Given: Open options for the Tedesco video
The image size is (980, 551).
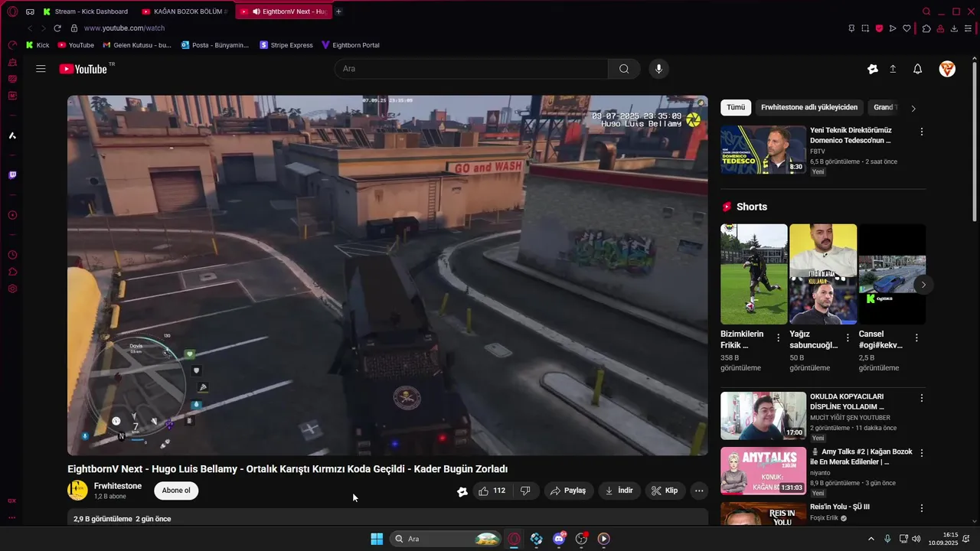Looking at the screenshot, I should 922,132.
